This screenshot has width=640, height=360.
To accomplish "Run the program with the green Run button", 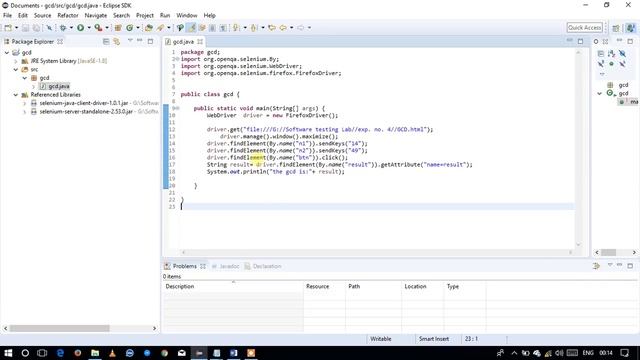I will coord(80,28).
